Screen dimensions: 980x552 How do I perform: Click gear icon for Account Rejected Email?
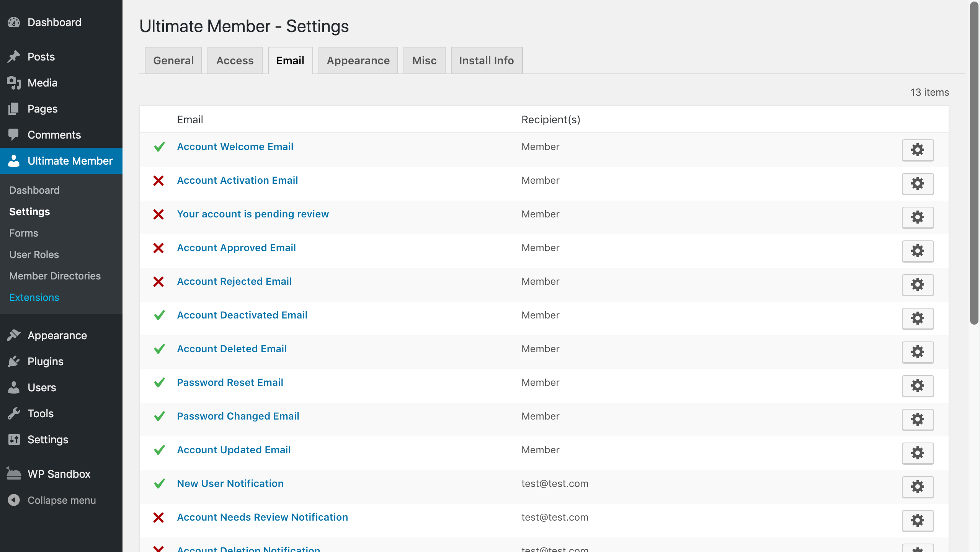tap(918, 285)
